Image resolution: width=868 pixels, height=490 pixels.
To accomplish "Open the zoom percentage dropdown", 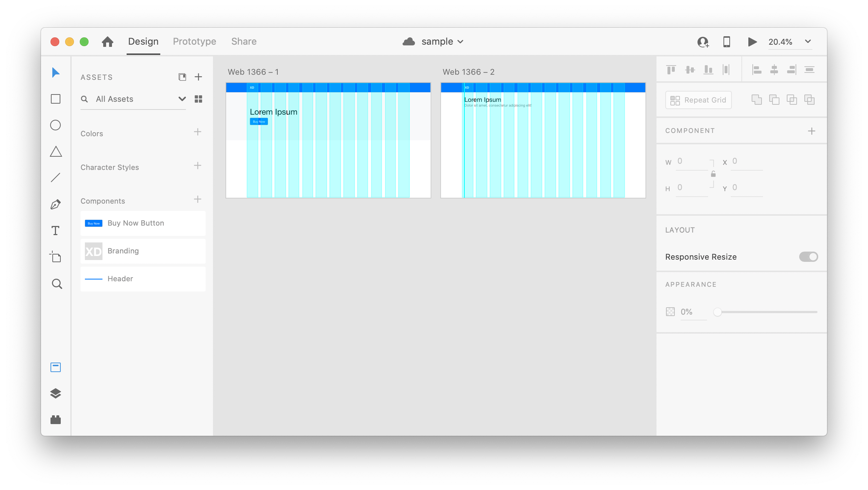I will (x=808, y=41).
